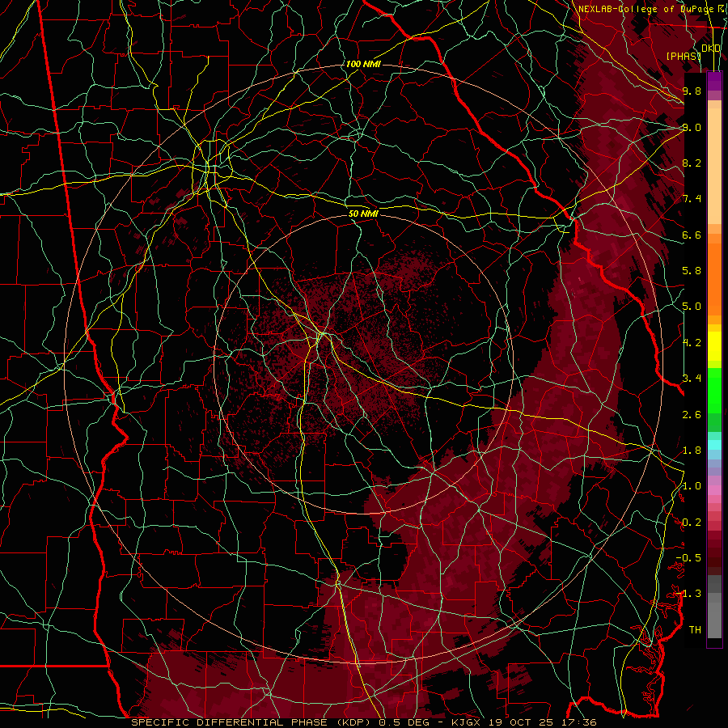This screenshot has width=728, height=728.
Task: Click the -0.5 scale value
Action: click(688, 558)
